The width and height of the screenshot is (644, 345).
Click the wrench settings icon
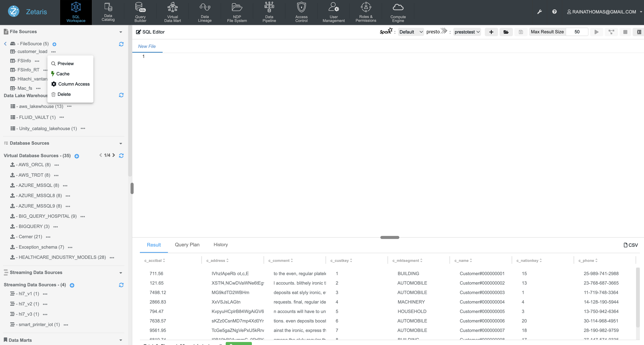[x=540, y=12]
